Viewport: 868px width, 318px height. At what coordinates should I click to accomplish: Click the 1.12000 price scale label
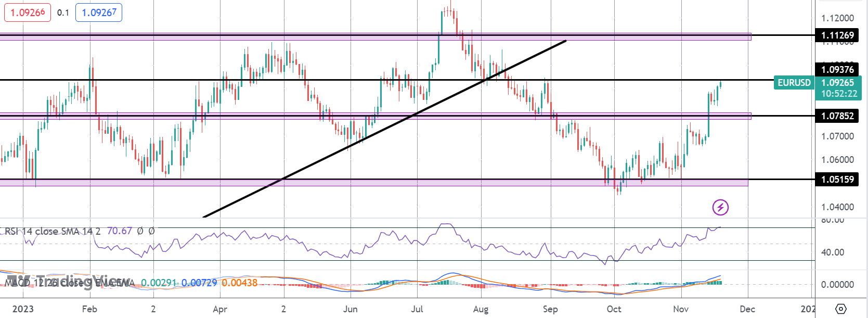[x=837, y=18]
